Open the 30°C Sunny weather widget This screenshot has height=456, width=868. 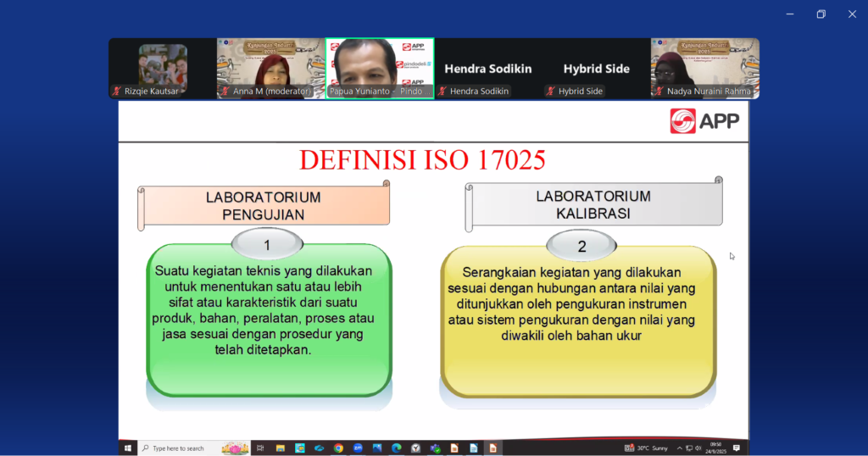tap(647, 448)
